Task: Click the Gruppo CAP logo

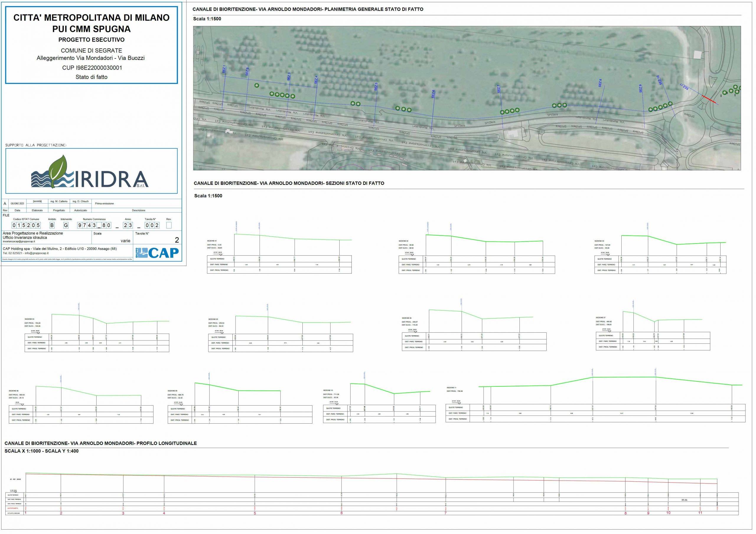Action: (157, 253)
